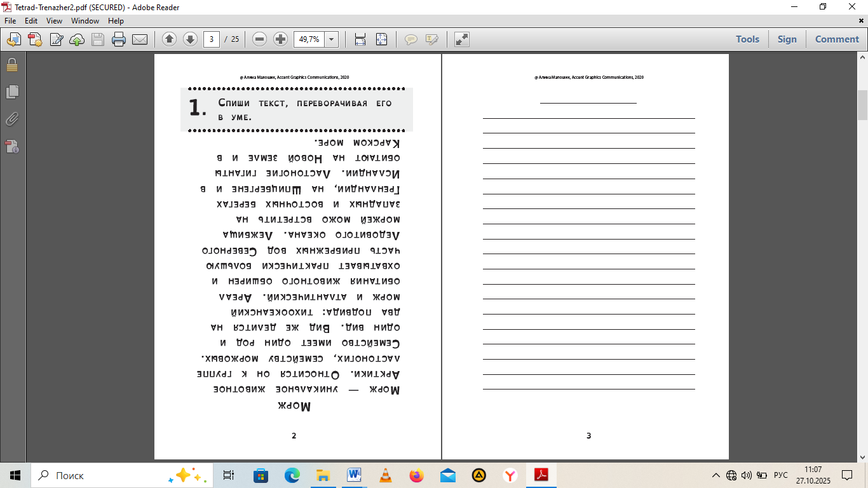868x488 pixels.
Task: Go to next page with down arrow
Action: [190, 39]
